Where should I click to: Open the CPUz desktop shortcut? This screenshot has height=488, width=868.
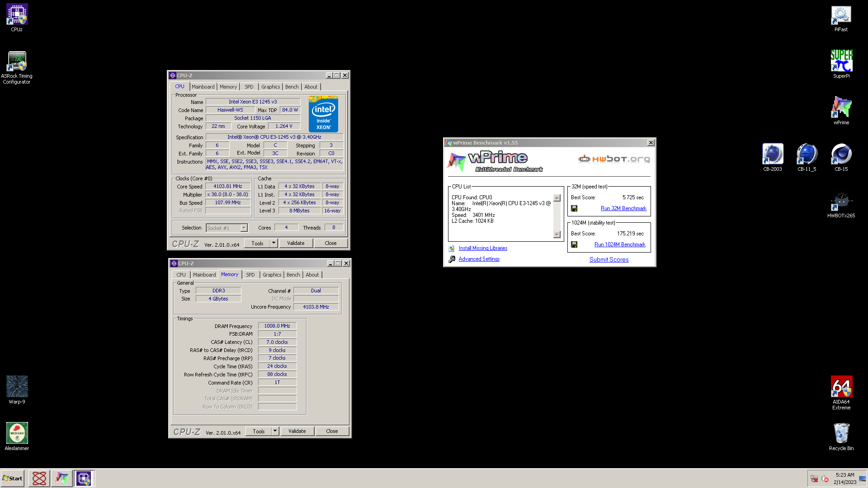point(17,17)
